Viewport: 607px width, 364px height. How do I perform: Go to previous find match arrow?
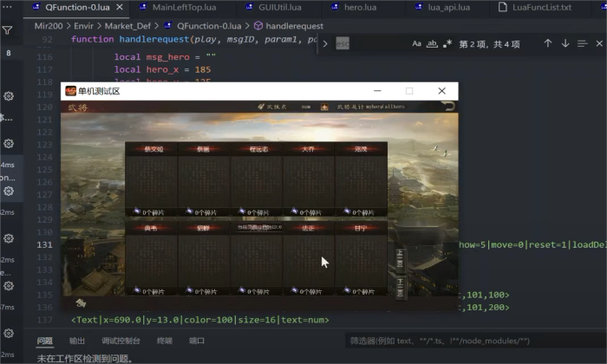tap(548, 43)
